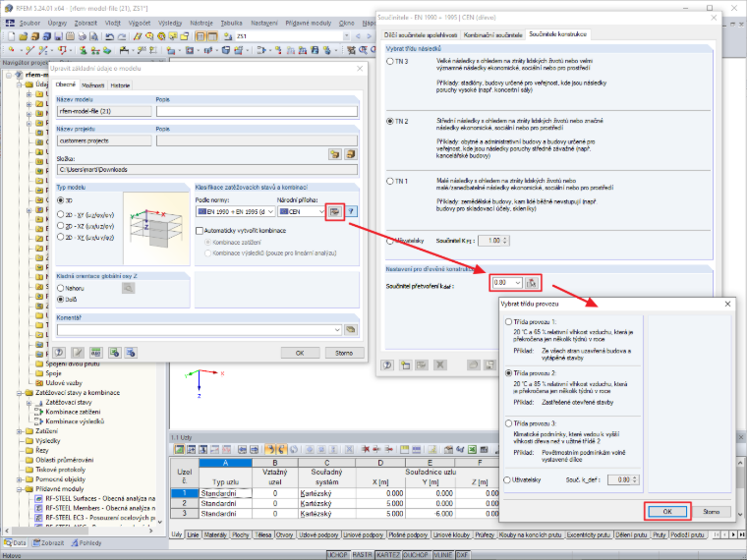Click OK in model data dialog
The height and width of the screenshot is (560, 747).
point(300,353)
